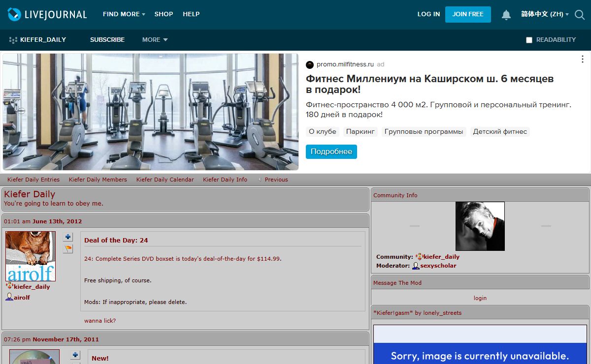The image size is (591, 364).
Task: Click the Community Info portrait photo
Action: pyautogui.click(x=480, y=226)
